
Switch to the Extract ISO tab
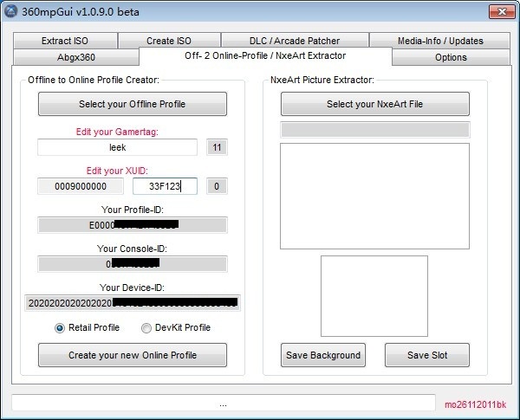65,41
